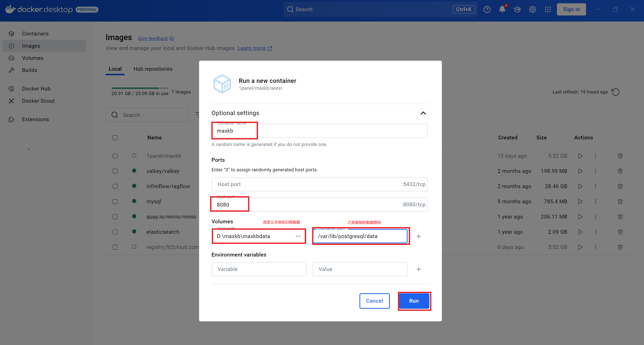Open Volumes in the sidebar
644x345 pixels.
(33, 58)
